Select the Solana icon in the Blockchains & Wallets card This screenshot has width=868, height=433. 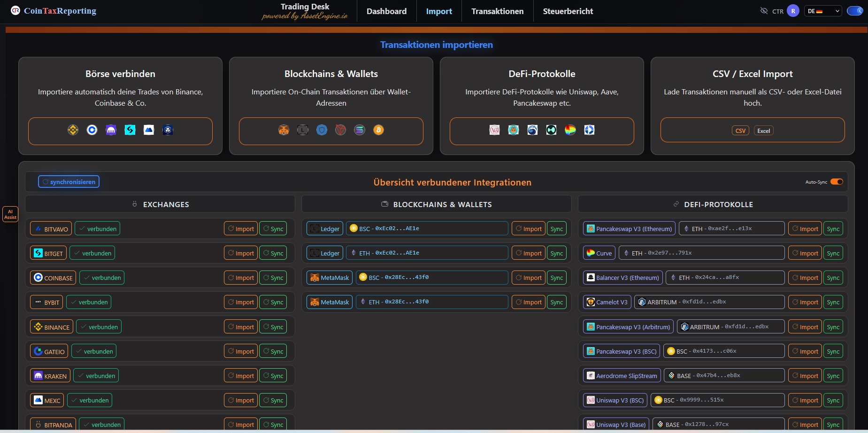360,130
